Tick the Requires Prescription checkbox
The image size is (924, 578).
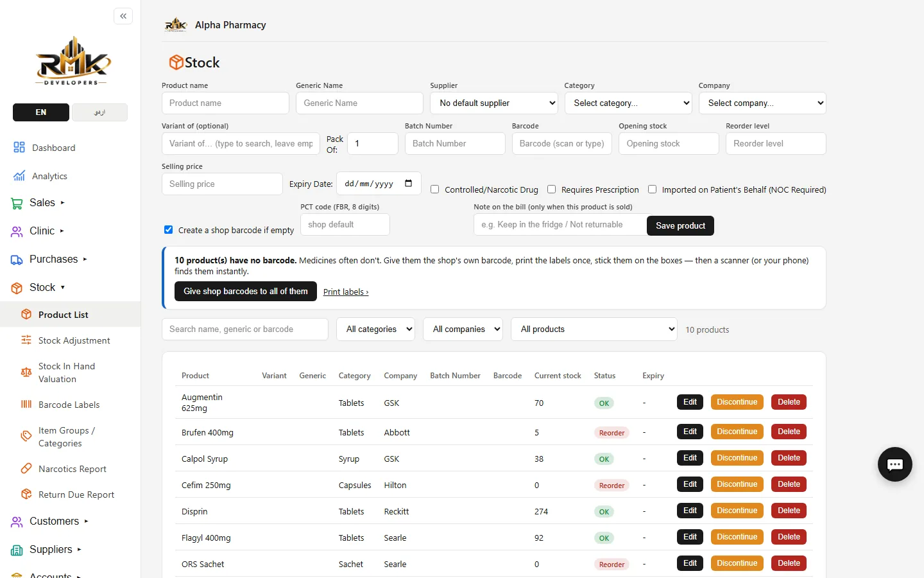coord(551,189)
